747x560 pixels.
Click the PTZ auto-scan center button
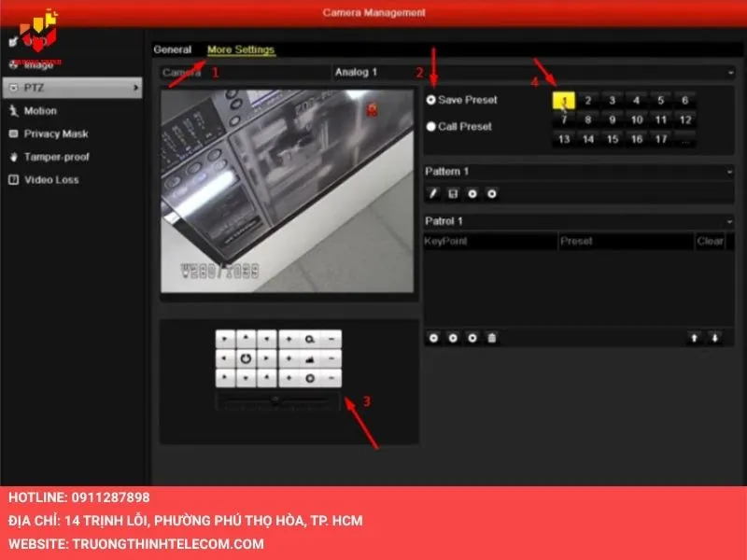pos(246,358)
